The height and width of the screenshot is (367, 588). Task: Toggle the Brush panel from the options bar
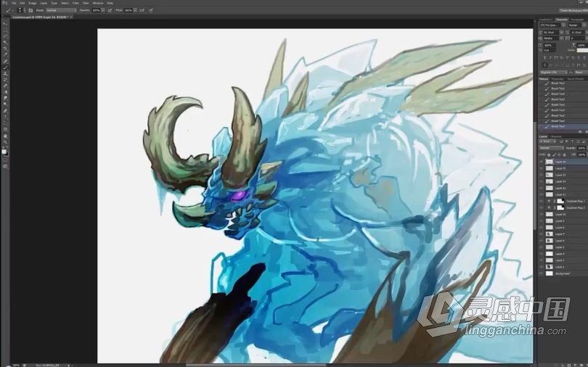click(x=30, y=10)
